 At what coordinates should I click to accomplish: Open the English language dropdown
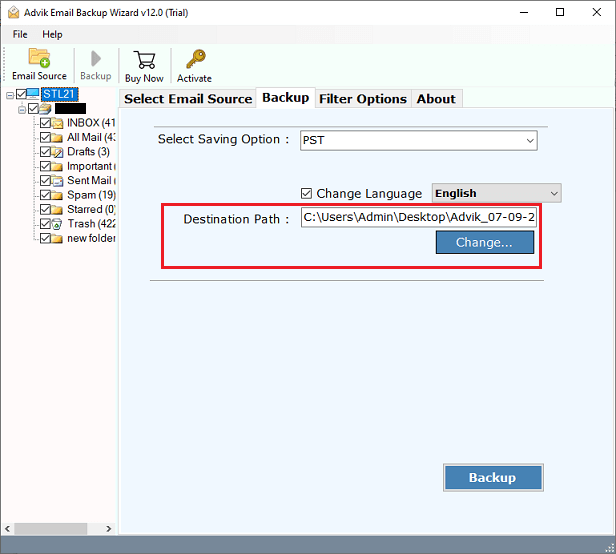coord(497,193)
